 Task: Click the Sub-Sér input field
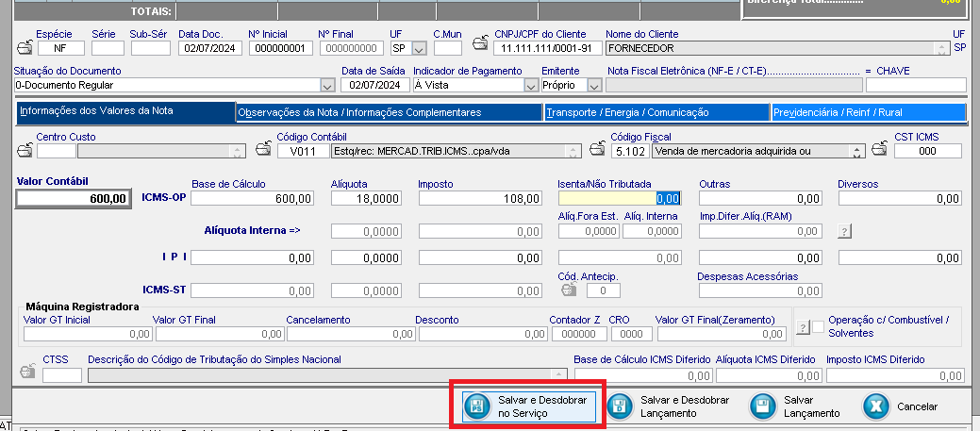(151, 48)
